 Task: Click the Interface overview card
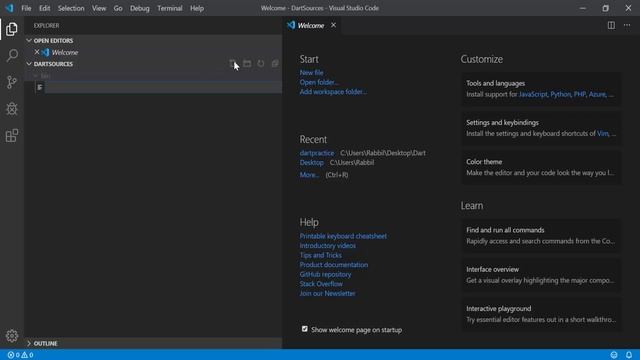pos(541,275)
